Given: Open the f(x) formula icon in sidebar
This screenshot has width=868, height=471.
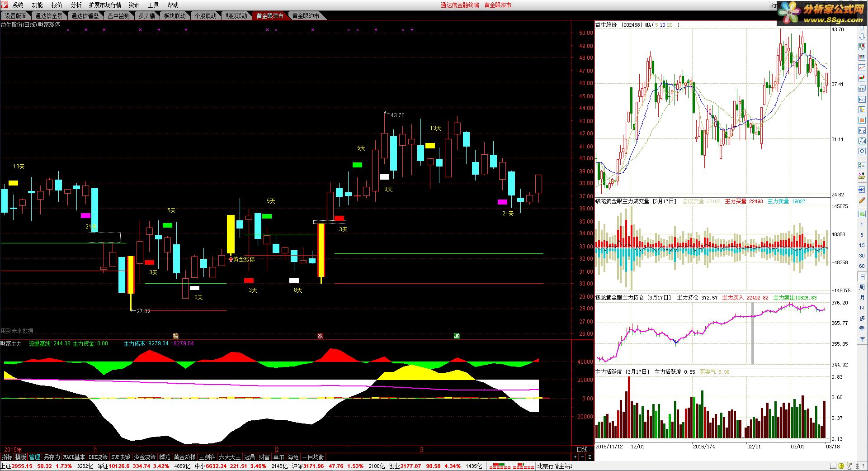Looking at the screenshot, I should point(862,141).
